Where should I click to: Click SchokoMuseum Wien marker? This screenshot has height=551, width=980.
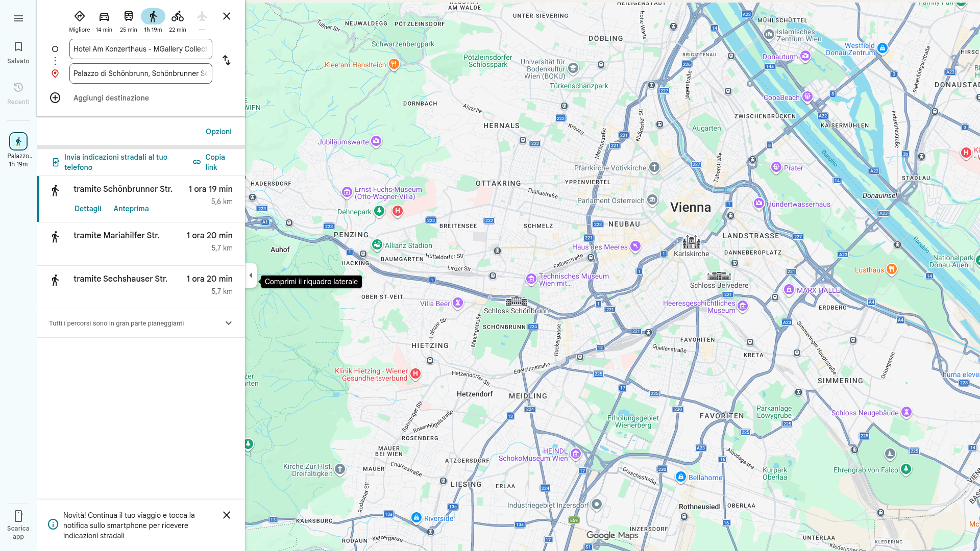click(576, 454)
